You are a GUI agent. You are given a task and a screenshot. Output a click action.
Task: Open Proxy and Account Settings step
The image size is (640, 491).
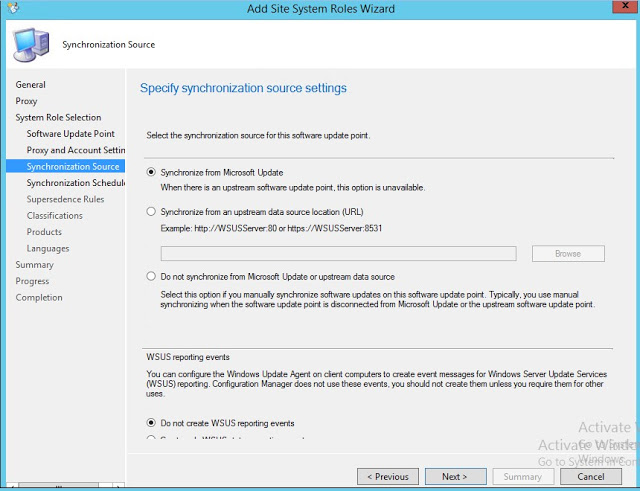pos(75,150)
